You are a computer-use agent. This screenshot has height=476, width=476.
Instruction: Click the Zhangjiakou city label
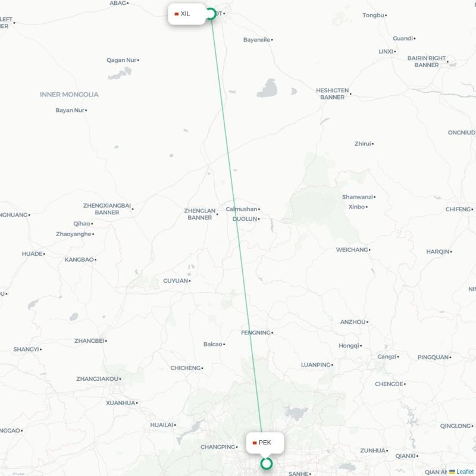(x=97, y=379)
